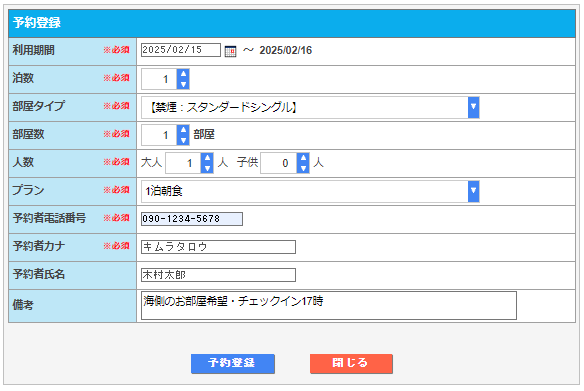The width and height of the screenshot is (584, 391).
Task: Click the 予約者氏名 input field
Action: [x=218, y=275]
